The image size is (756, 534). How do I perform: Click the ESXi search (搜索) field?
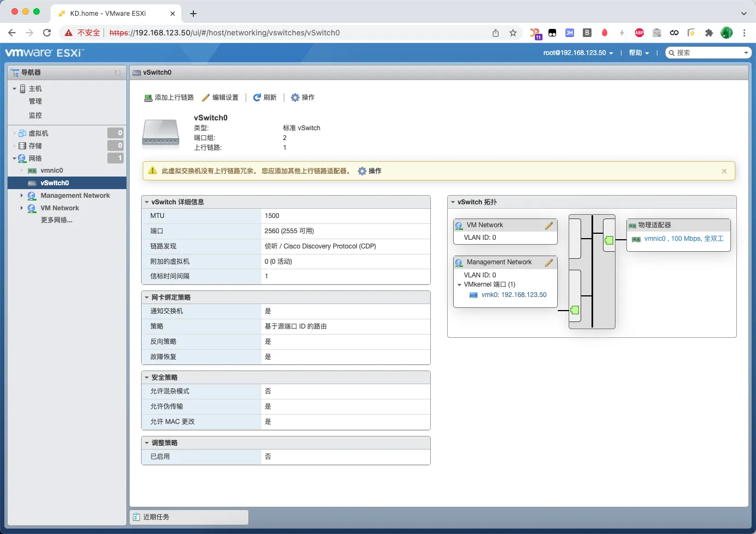tap(708, 53)
